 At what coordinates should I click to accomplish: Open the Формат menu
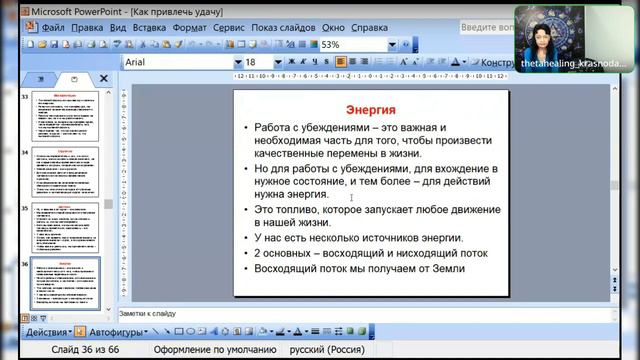click(x=189, y=28)
